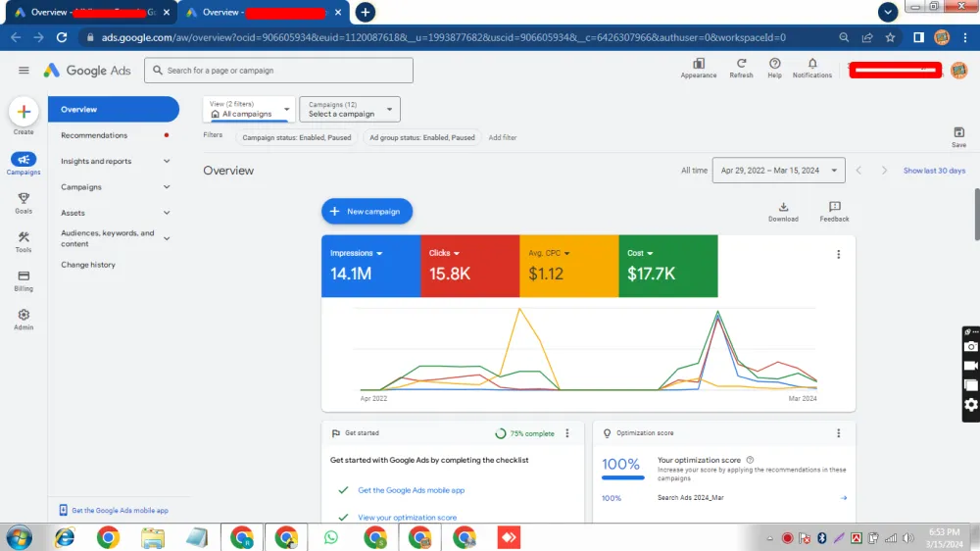Select the Overview nav item
980x551 pixels.
tap(114, 110)
